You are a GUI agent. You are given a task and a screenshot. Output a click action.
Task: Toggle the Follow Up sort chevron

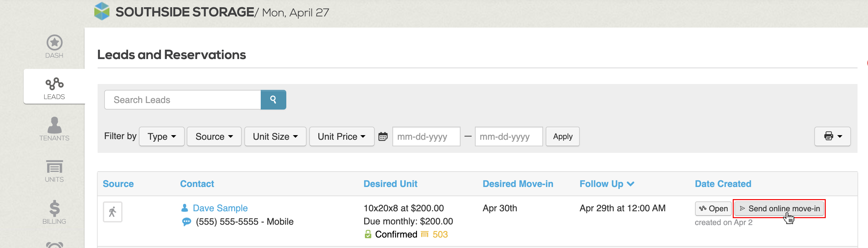(631, 184)
